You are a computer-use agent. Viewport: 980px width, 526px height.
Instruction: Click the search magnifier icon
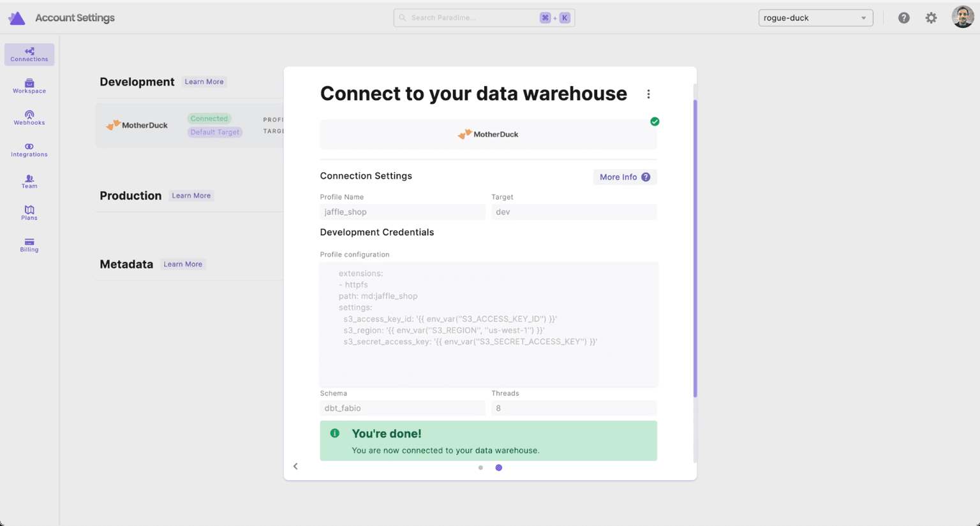pyautogui.click(x=403, y=18)
